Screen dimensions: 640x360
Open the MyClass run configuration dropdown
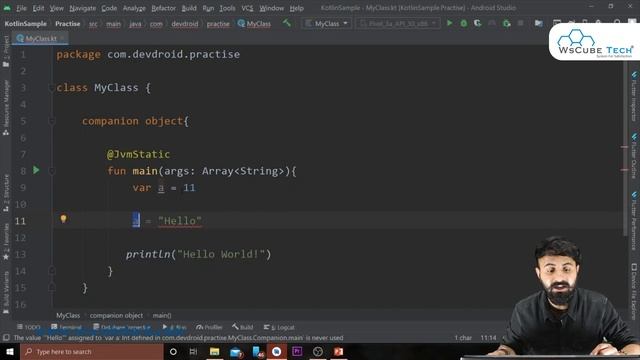[x=327, y=23]
